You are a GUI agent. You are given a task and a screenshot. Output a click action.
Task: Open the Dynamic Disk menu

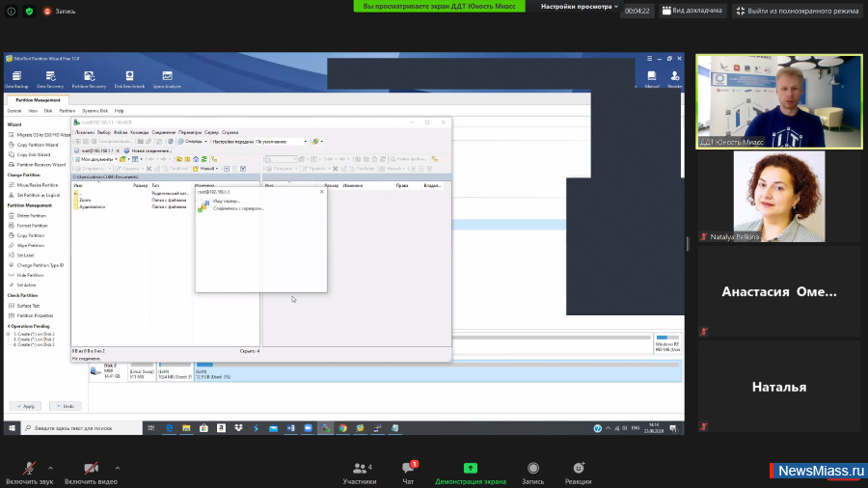point(95,111)
